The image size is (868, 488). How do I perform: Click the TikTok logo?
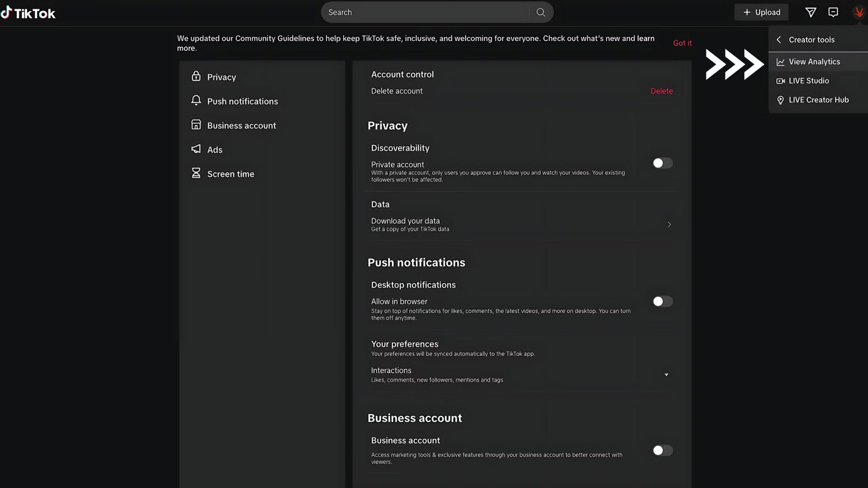tap(28, 13)
